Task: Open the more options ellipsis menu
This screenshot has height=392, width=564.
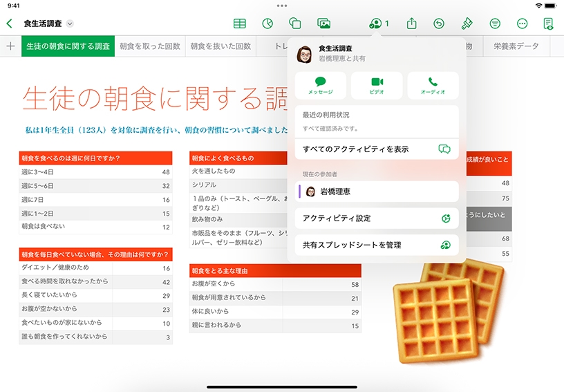Action: tap(522, 24)
